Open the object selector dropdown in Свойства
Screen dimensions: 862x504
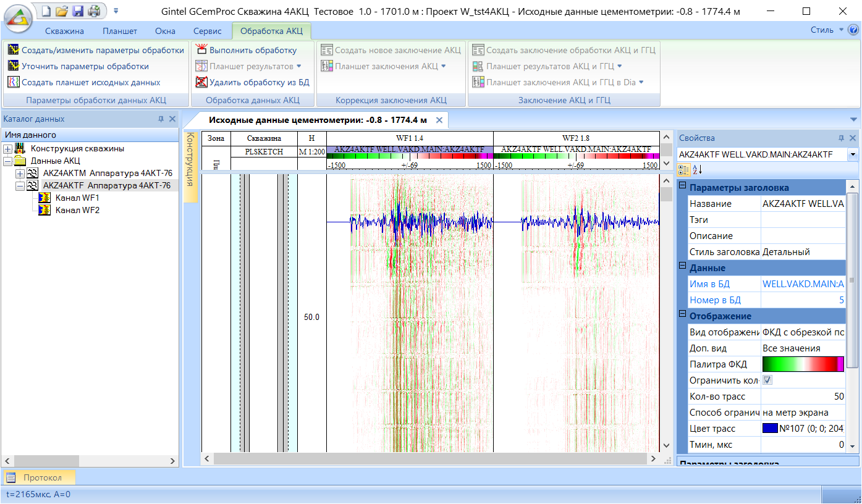[x=853, y=154]
